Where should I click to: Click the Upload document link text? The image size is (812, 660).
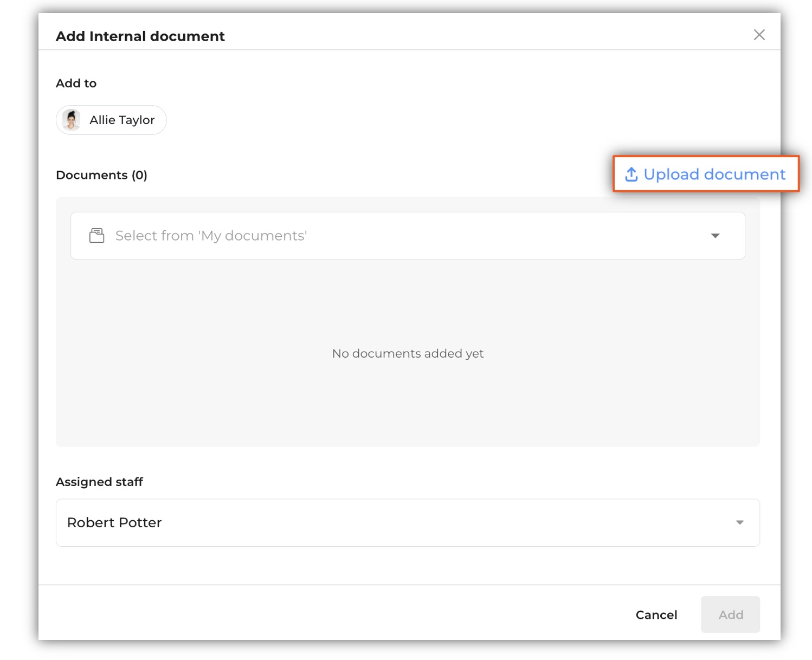pyautogui.click(x=714, y=174)
